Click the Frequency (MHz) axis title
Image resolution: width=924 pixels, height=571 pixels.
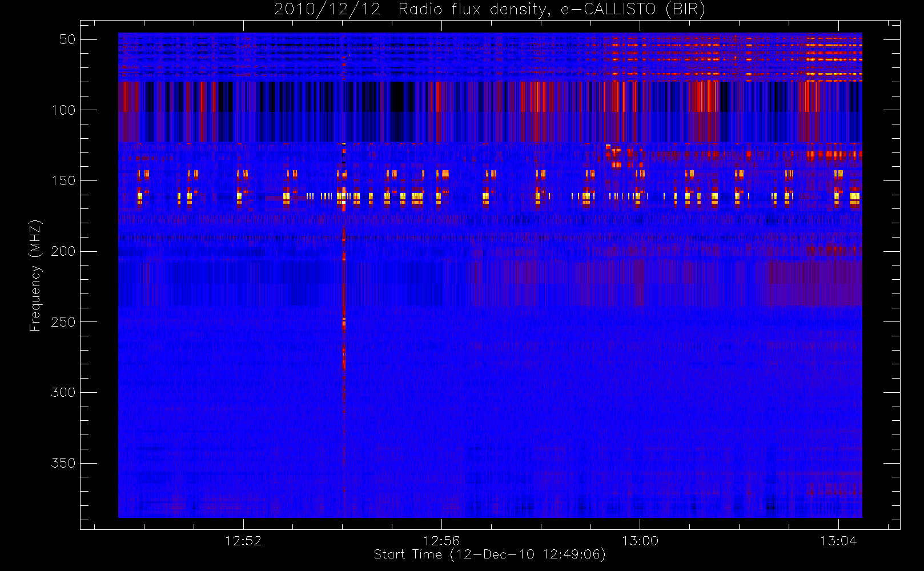tap(35, 275)
